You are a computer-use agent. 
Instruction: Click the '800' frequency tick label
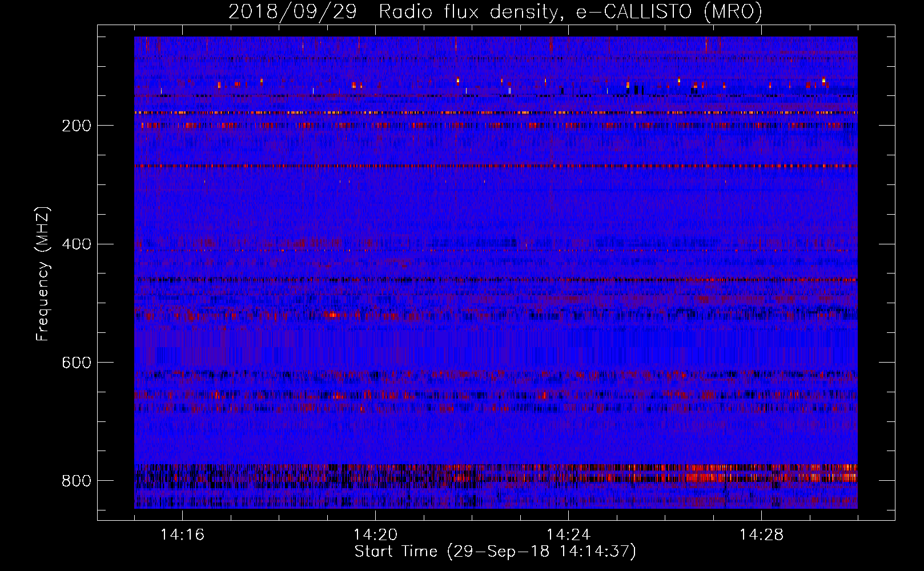click(77, 481)
